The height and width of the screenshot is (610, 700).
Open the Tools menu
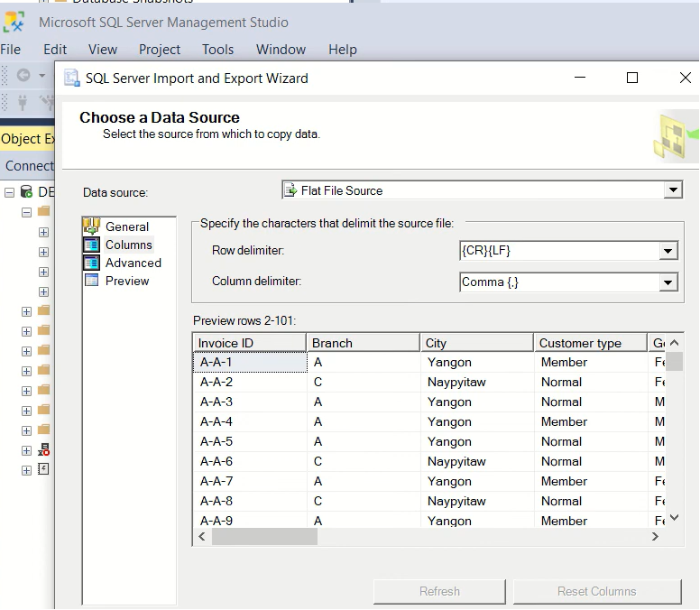217,50
